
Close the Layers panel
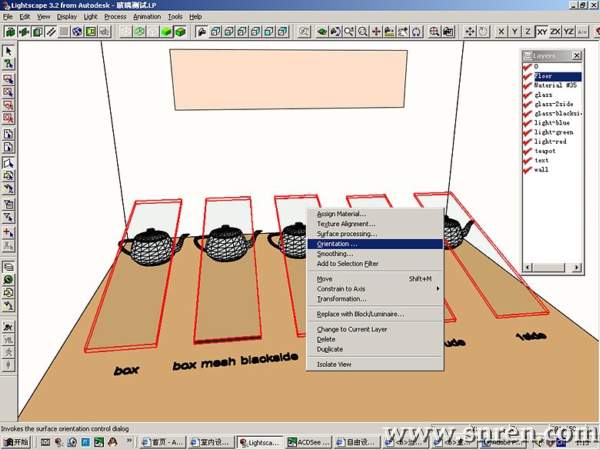pos(577,56)
